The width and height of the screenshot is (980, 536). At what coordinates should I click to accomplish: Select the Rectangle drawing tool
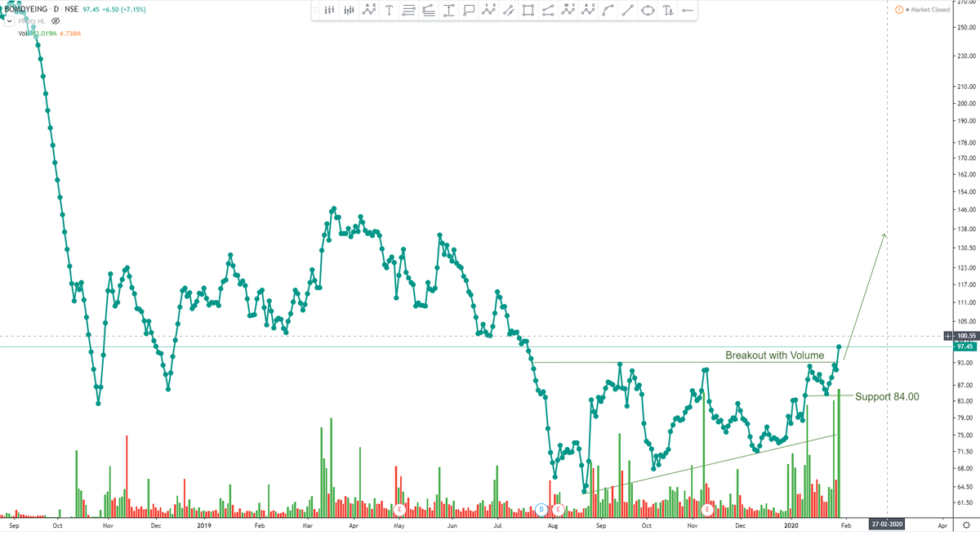528,11
